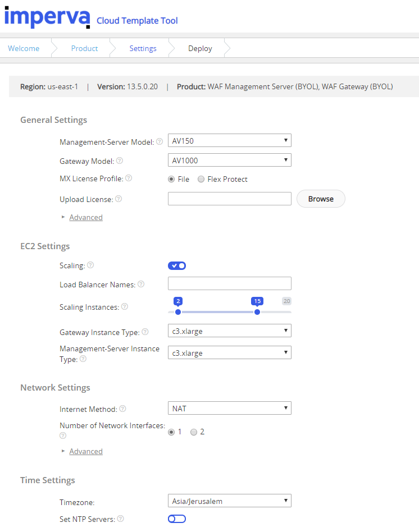Select File license profile radio

pyautogui.click(x=171, y=179)
